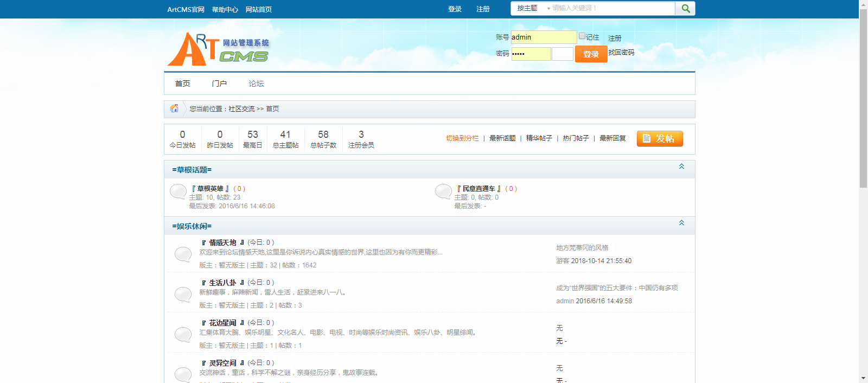
Task: Click the search keyword input box
Action: coord(613,8)
